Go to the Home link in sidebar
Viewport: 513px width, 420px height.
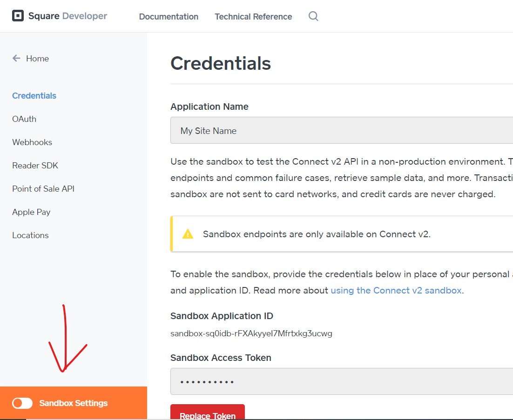(x=37, y=59)
